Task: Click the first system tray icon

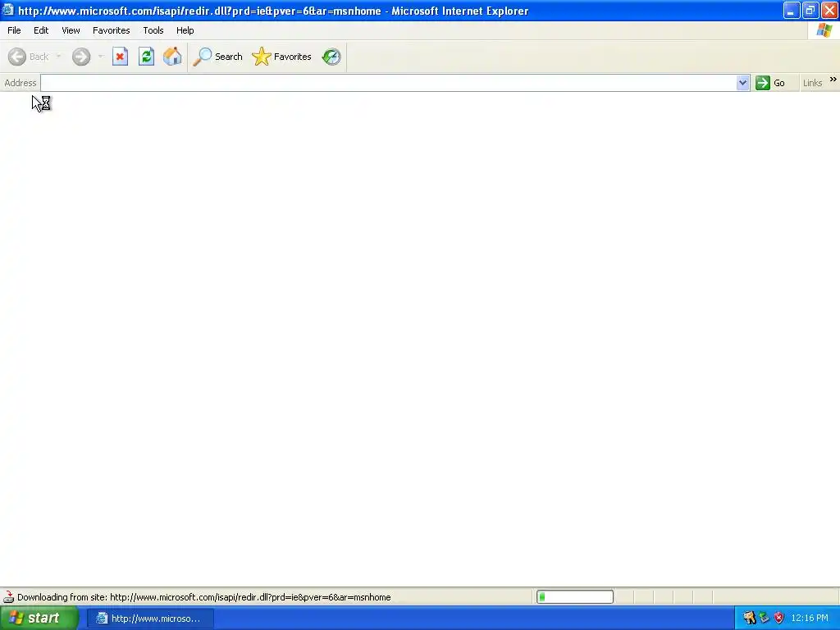Action: pyautogui.click(x=749, y=618)
